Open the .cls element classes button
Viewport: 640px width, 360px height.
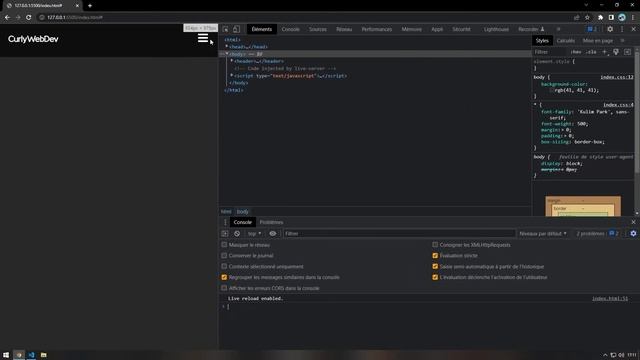(x=591, y=52)
